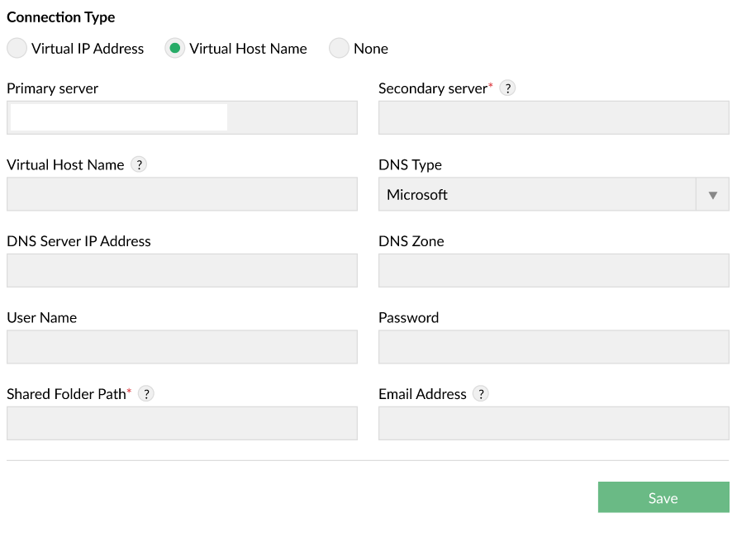Screen dimensions: 756x537
Task: Click help icon next to Shared Folder Path
Action: point(146,394)
